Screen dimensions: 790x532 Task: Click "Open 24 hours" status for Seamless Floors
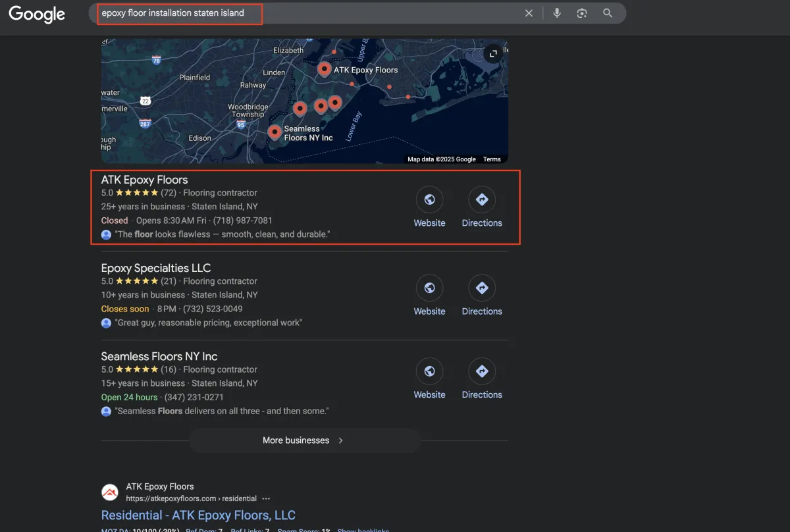[129, 397]
